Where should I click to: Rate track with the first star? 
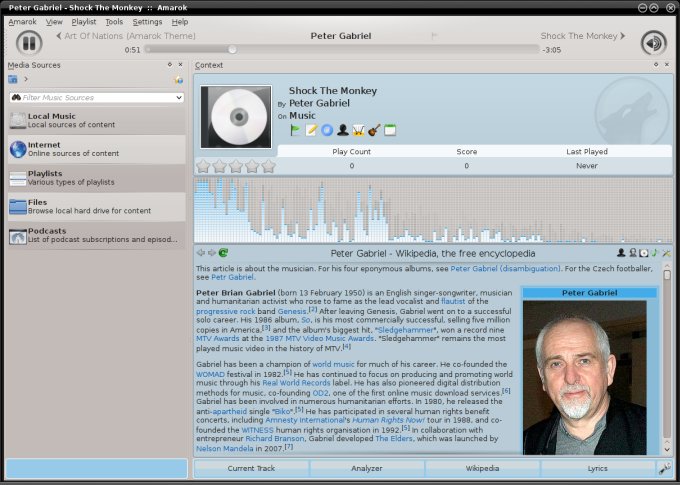[203, 166]
